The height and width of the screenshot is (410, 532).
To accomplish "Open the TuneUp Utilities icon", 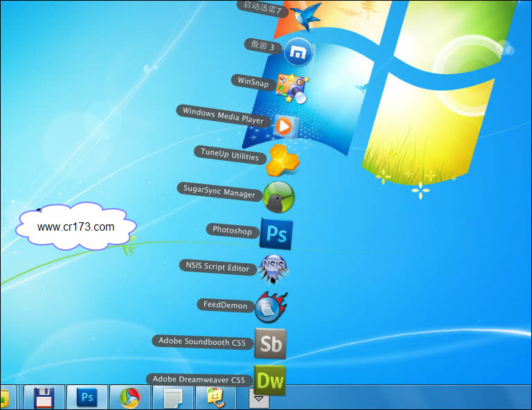I will (283, 159).
